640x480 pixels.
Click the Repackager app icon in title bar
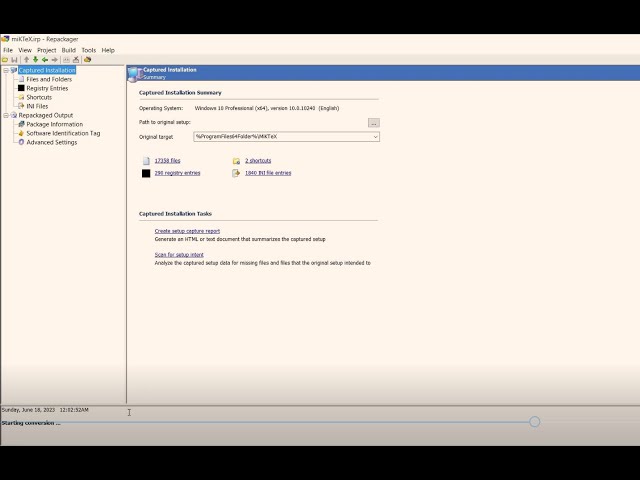pyautogui.click(x=5, y=39)
